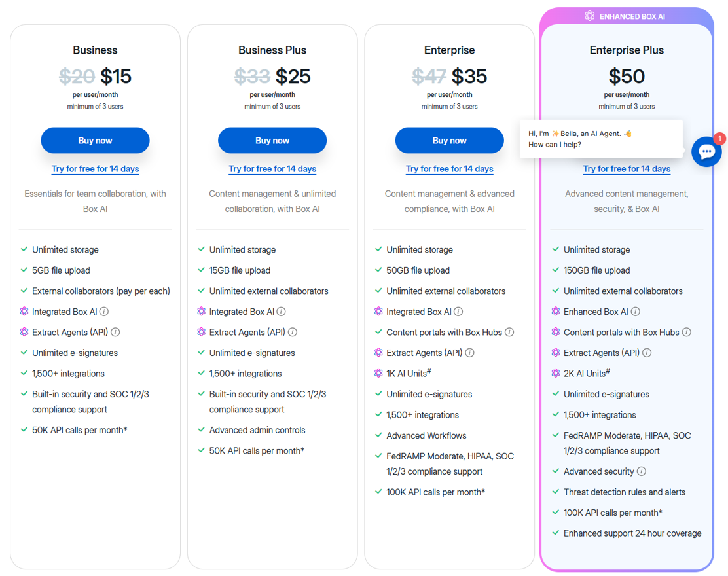Click info icon next to Enhanced Box AI feature
This screenshot has height=576, width=728.
(x=636, y=312)
